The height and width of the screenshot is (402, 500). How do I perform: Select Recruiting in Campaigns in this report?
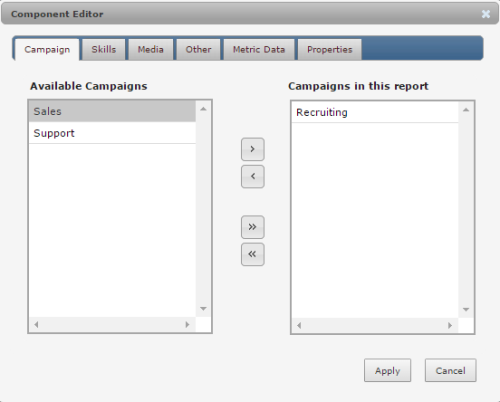click(375, 112)
